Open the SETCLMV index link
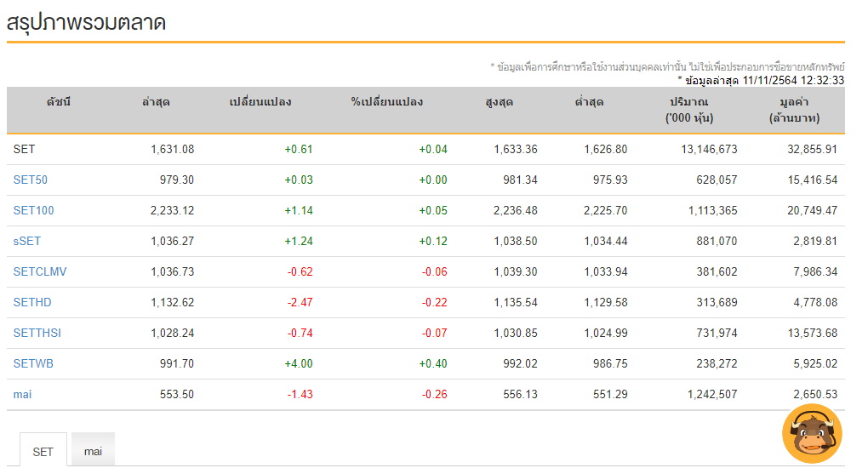The width and height of the screenshot is (868, 468). click(x=40, y=271)
